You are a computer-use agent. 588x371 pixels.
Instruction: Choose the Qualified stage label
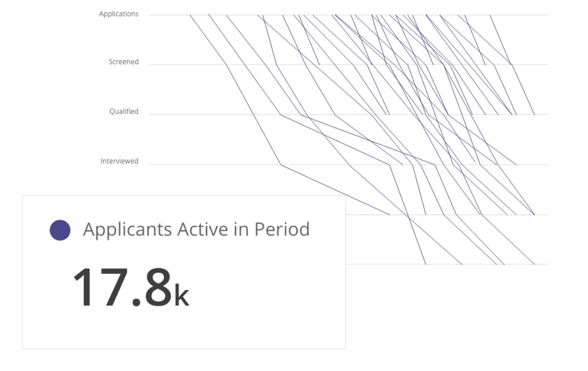pos(123,112)
